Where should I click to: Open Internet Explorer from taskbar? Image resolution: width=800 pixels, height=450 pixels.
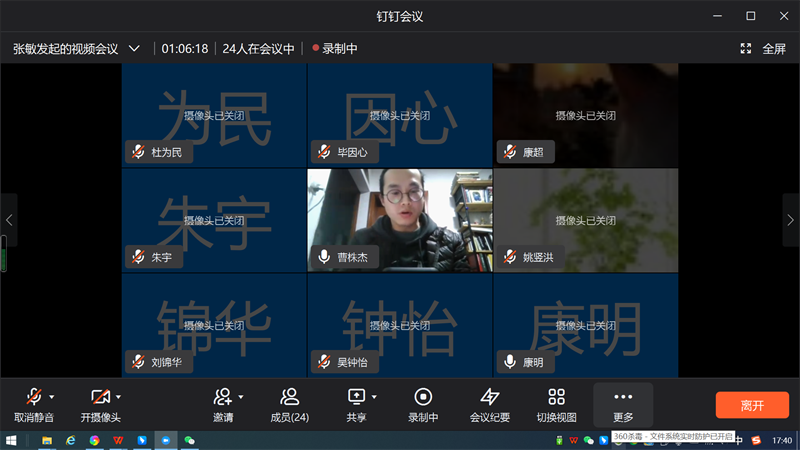(70, 440)
